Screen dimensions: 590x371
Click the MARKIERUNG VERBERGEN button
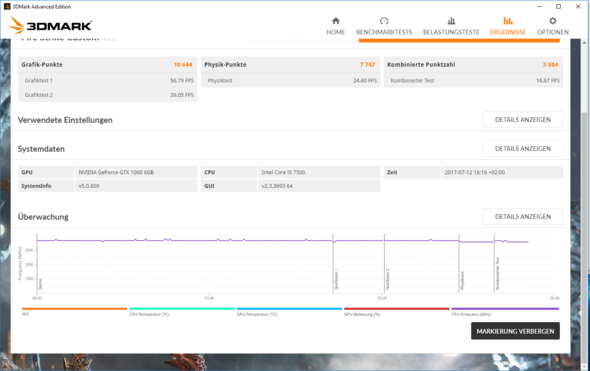[x=515, y=331]
